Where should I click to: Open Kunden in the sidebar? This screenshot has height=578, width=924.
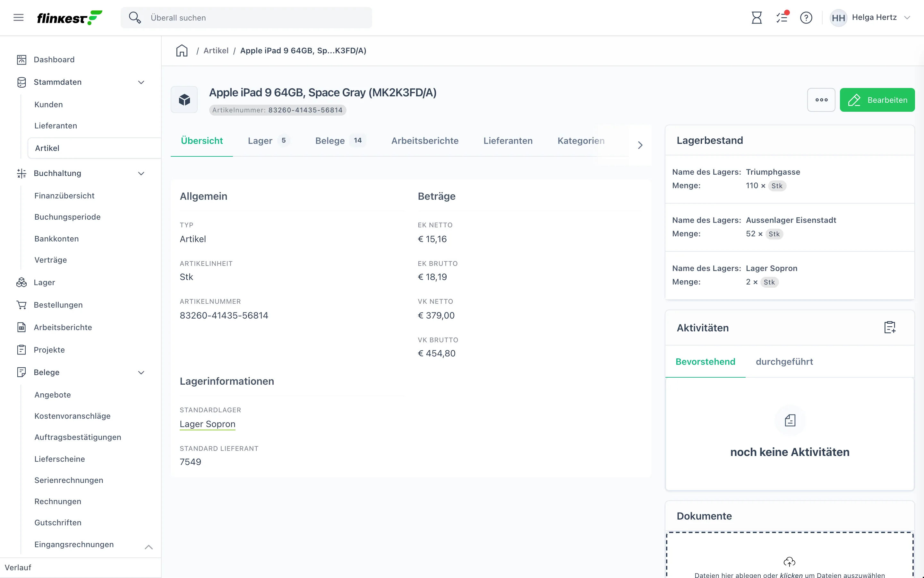48,105
